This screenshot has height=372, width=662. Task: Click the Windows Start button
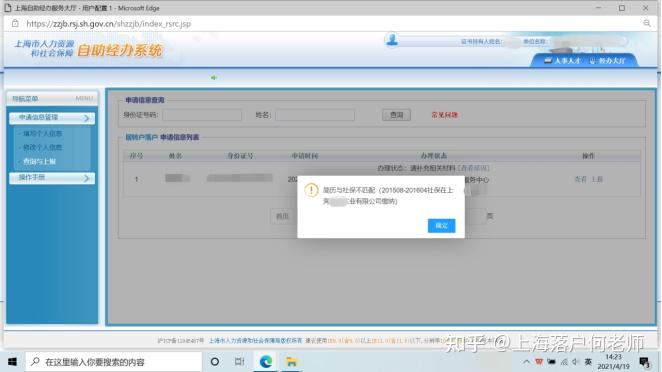click(12, 362)
